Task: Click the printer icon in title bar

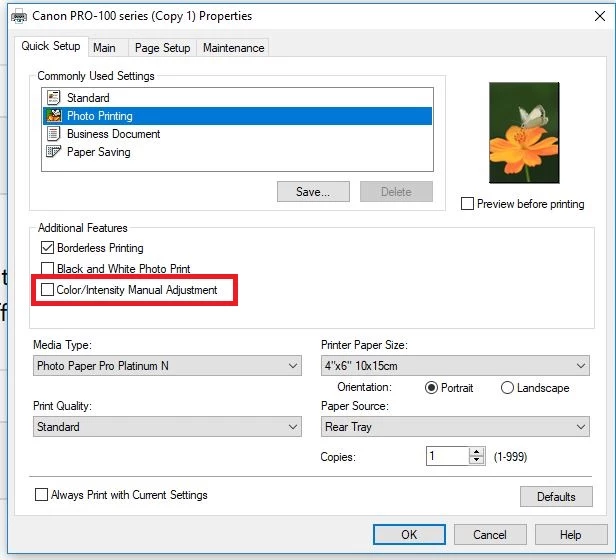Action: click(x=18, y=16)
